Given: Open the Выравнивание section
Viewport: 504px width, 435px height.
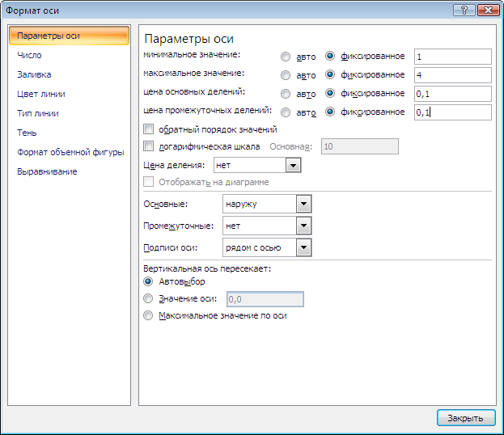Looking at the screenshot, I should pos(47,171).
